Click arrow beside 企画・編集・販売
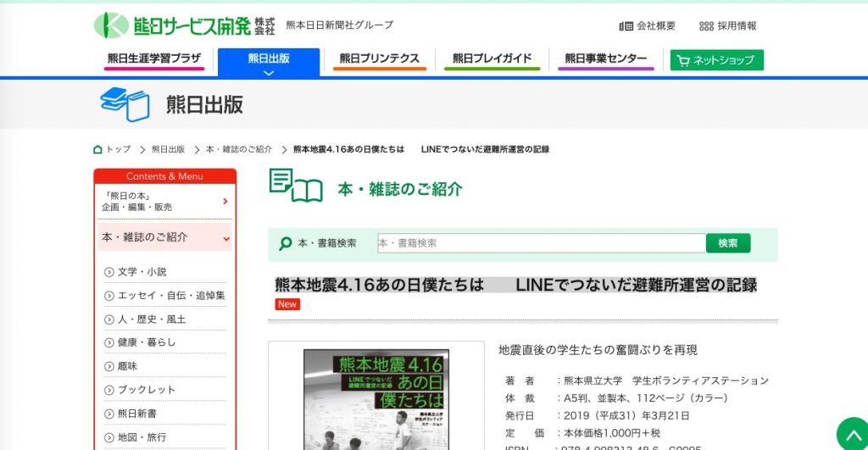Screen dimensions: 868x450 225,202
